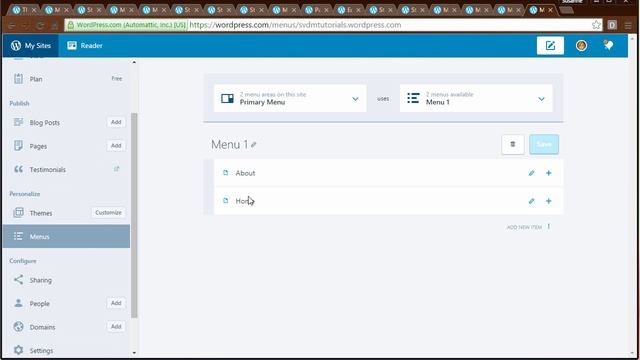Click the Customize button beside Themes
The height and width of the screenshot is (360, 640).
pos(108,213)
